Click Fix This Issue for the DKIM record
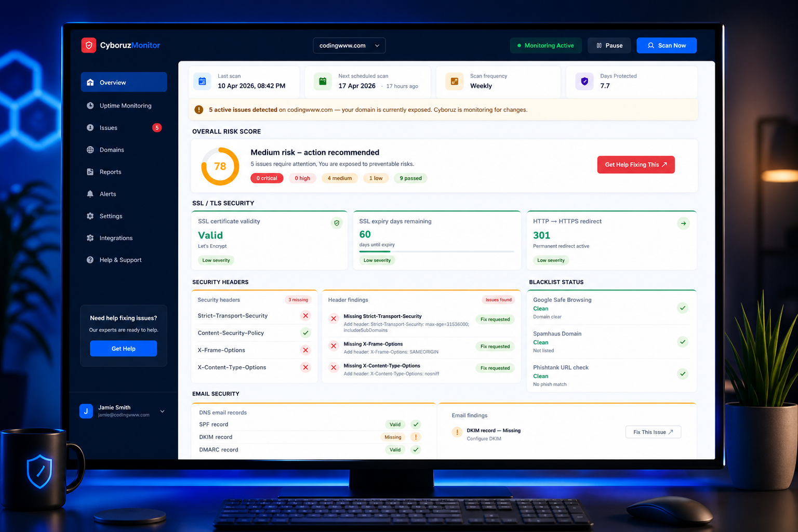 pos(653,432)
